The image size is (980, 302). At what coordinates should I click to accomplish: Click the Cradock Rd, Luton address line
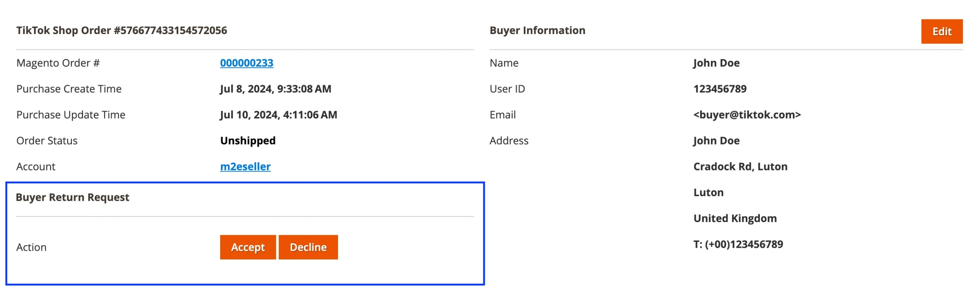click(740, 166)
